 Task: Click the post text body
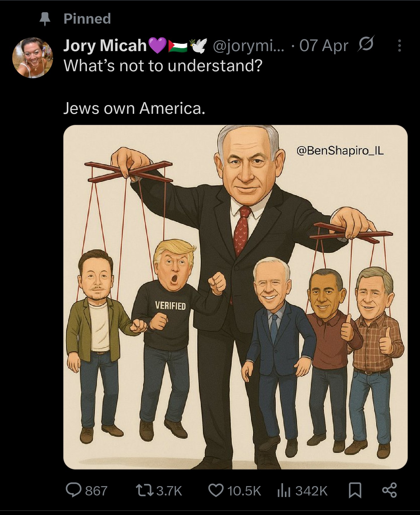(x=163, y=87)
